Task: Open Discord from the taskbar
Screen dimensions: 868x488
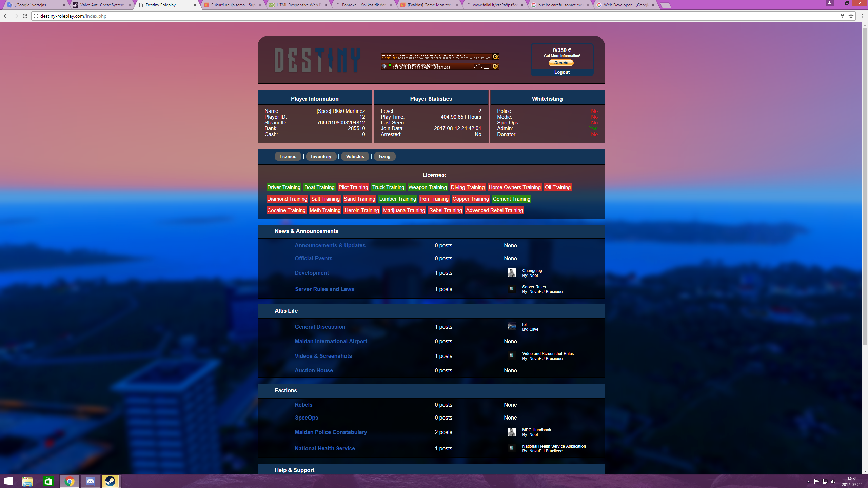Action: click(90, 481)
